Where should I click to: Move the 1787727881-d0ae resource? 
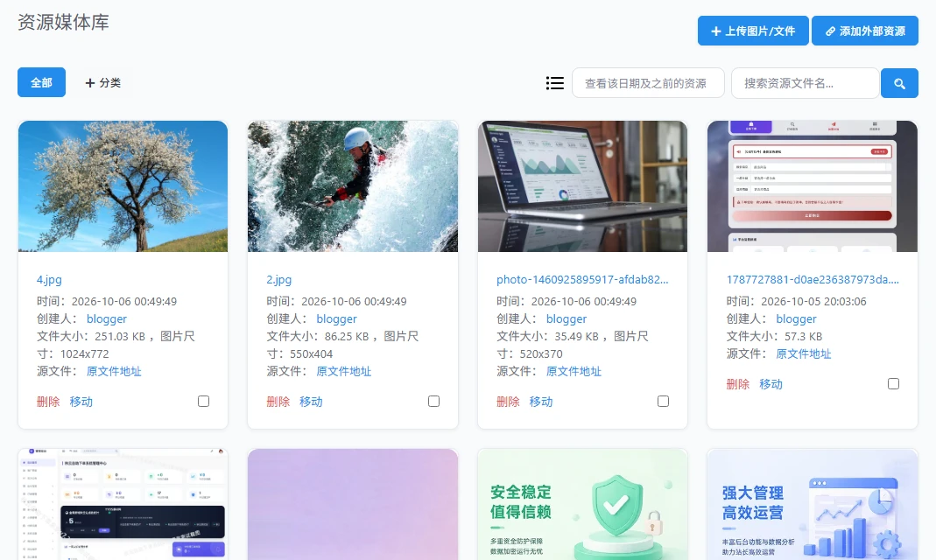tap(771, 384)
